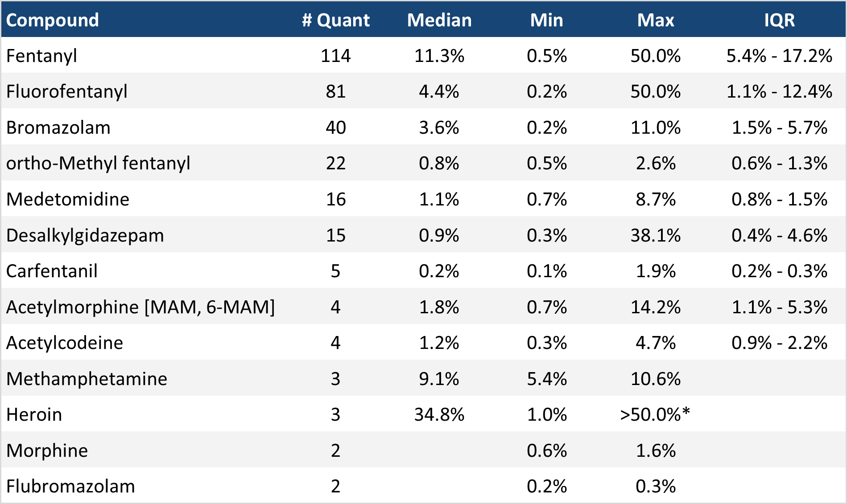Screen dimensions: 847x504
Task: Select the Fentanyl compound name cell
Action: [42, 56]
